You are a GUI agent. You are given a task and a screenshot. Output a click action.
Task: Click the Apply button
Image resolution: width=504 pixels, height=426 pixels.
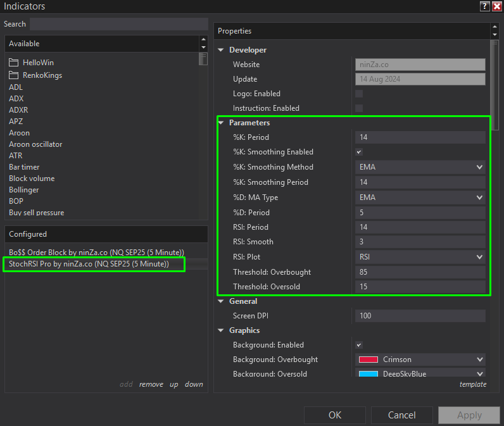pyautogui.click(x=469, y=415)
